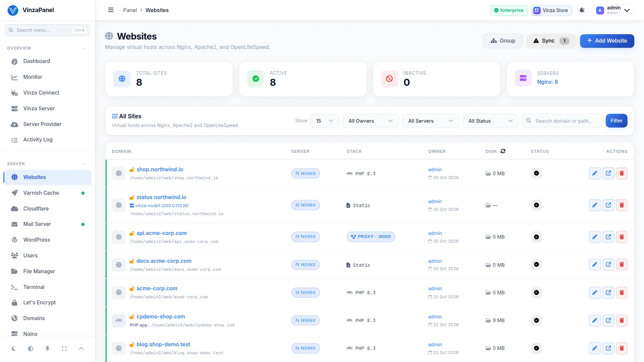The image size is (644, 362).
Task: Toggle status of api.acme-corp.com
Action: [x=536, y=237]
